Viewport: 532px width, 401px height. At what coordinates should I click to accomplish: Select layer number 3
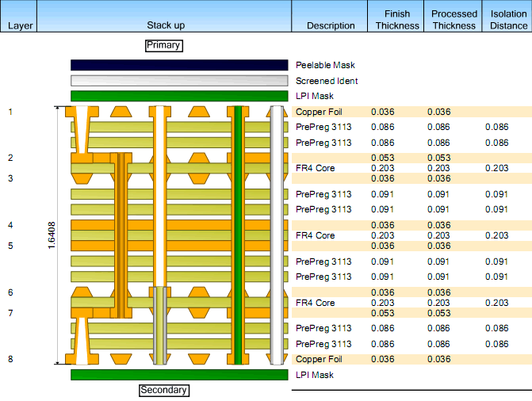pos(10,178)
